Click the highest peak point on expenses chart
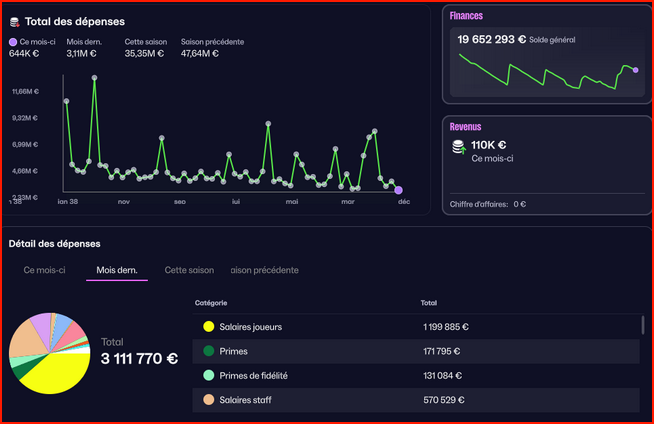Viewport: 654px width, 424px height. (95, 77)
